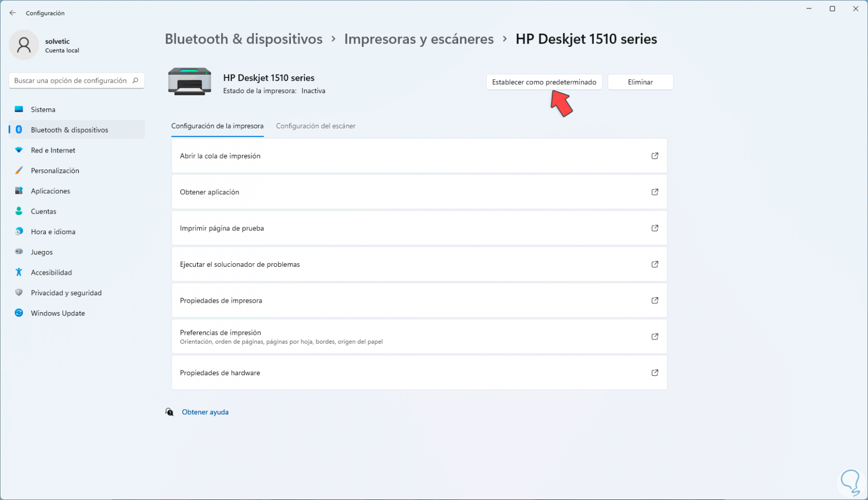
Task: Click the back arrow in Configuración
Action: click(x=13, y=13)
